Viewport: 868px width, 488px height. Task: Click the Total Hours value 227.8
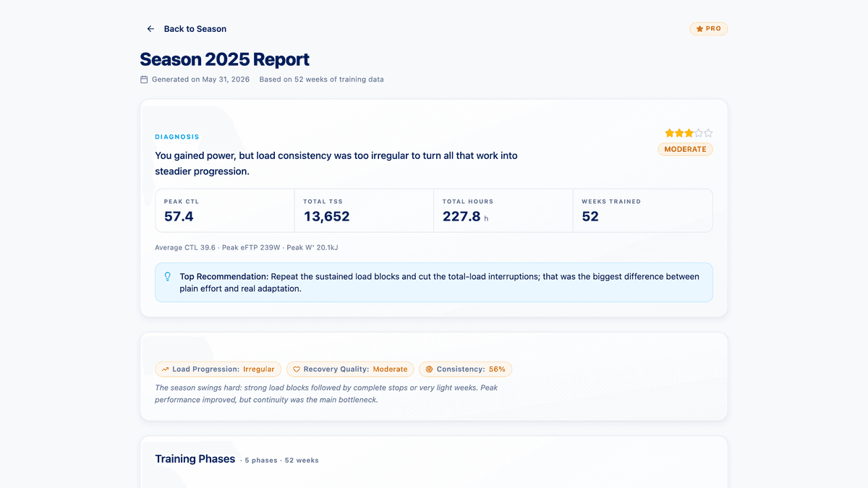click(461, 216)
